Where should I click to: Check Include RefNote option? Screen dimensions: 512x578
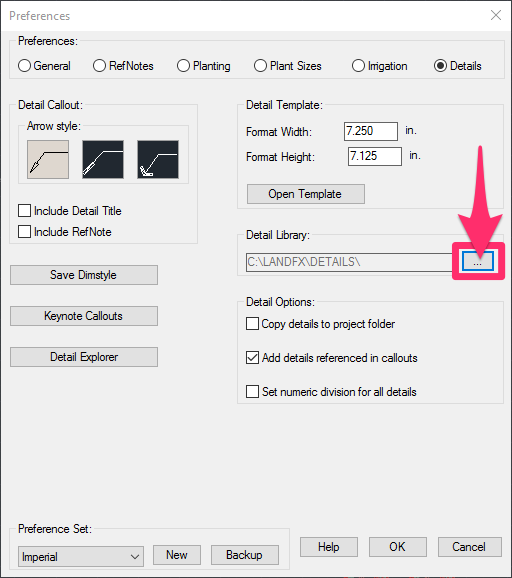tap(24, 232)
